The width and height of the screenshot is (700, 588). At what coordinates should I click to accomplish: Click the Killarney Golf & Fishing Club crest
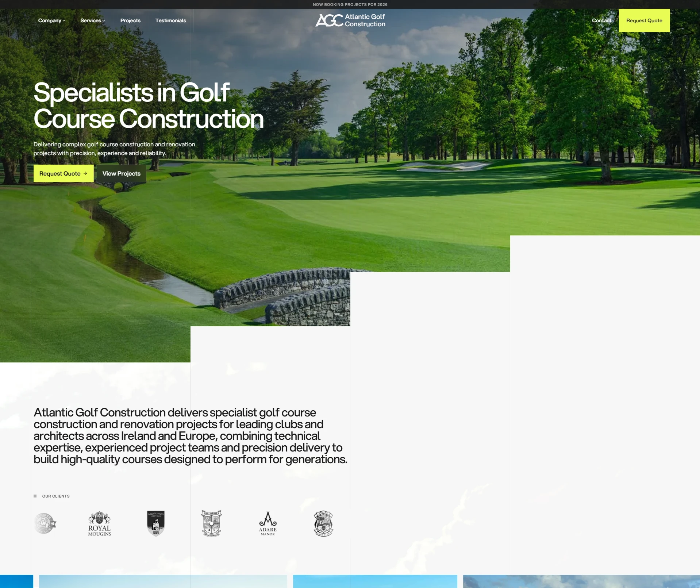tap(211, 523)
